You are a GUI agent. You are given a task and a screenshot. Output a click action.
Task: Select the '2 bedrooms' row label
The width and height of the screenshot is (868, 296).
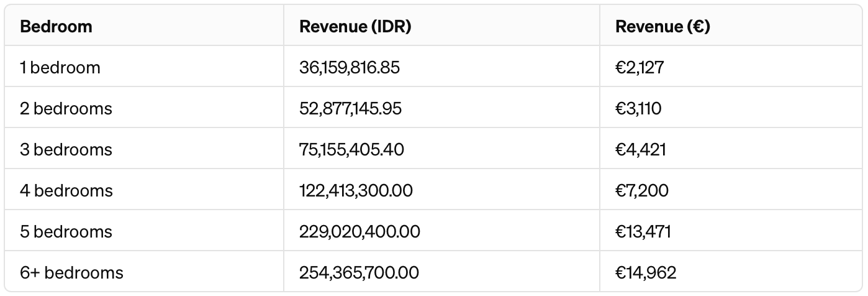pos(66,108)
